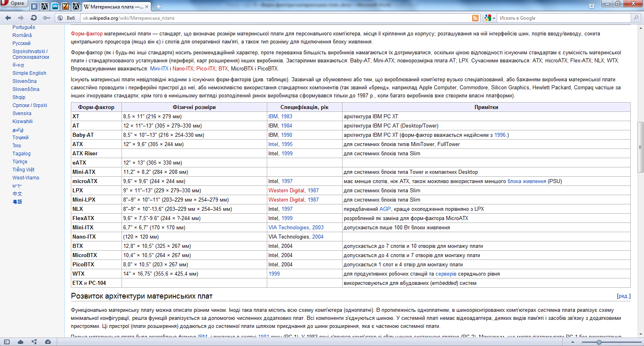
Task: Click the серверів link in WTX row
Action: click(x=446, y=274)
